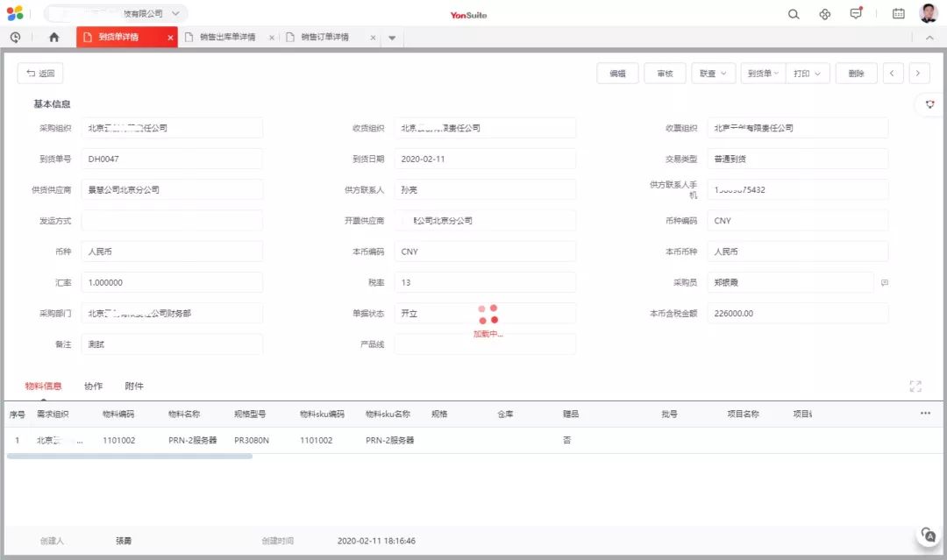947x560 pixels.
Task: Click table cell PR3080N
Action: tap(252, 441)
